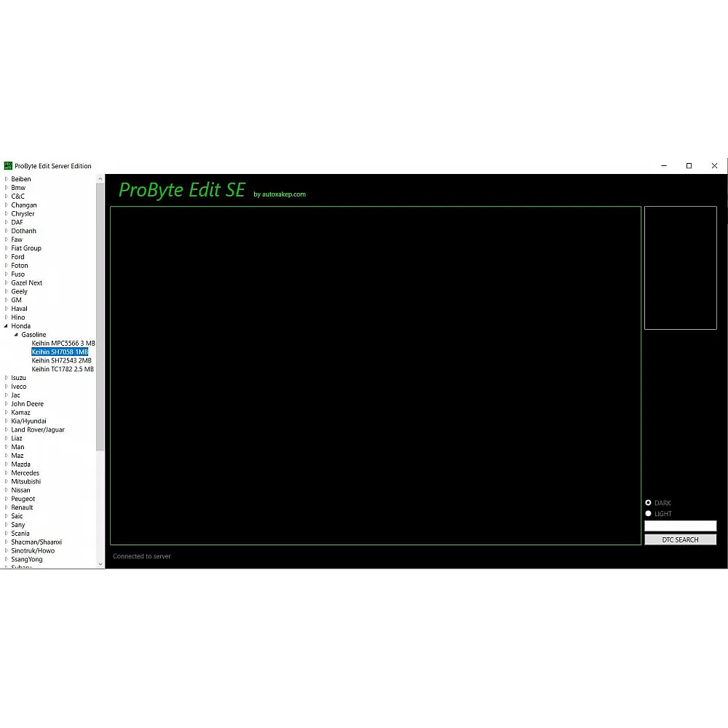Select Land Rover/Jaguar in the tree
The width and height of the screenshot is (728, 728).
(x=38, y=430)
